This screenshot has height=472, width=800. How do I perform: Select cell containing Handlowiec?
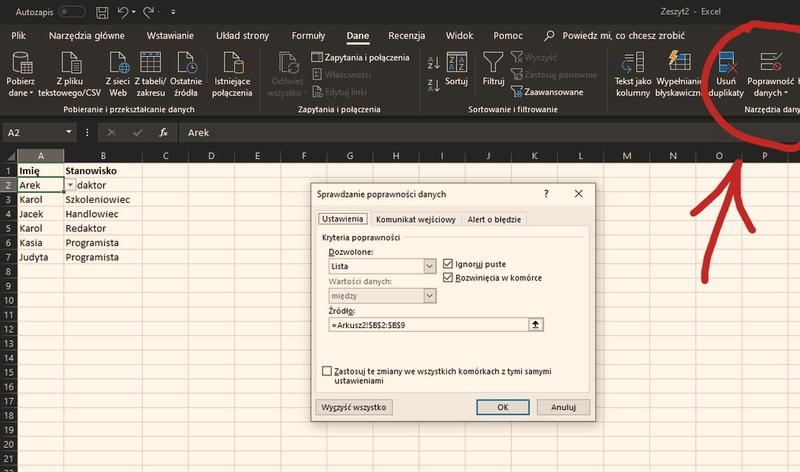click(103, 214)
